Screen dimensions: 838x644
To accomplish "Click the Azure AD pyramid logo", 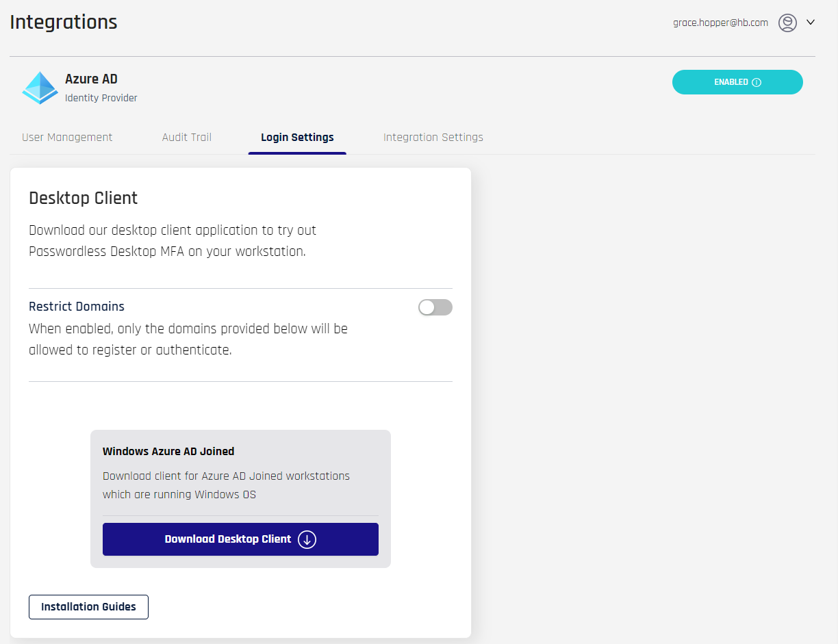I will tap(40, 88).
